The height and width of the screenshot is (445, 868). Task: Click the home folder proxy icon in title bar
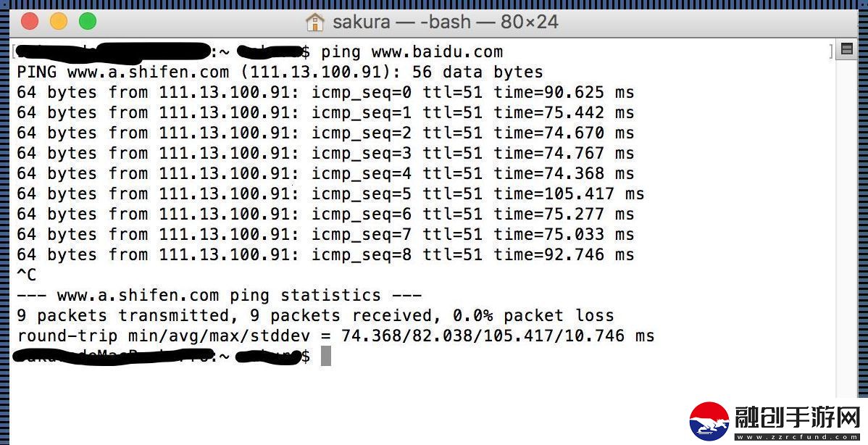click(x=315, y=22)
